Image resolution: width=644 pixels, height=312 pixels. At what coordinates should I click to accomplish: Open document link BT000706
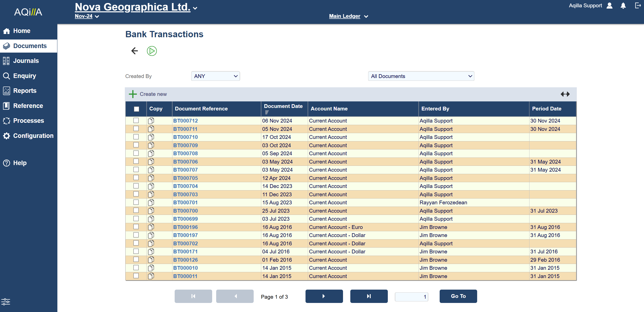(185, 162)
